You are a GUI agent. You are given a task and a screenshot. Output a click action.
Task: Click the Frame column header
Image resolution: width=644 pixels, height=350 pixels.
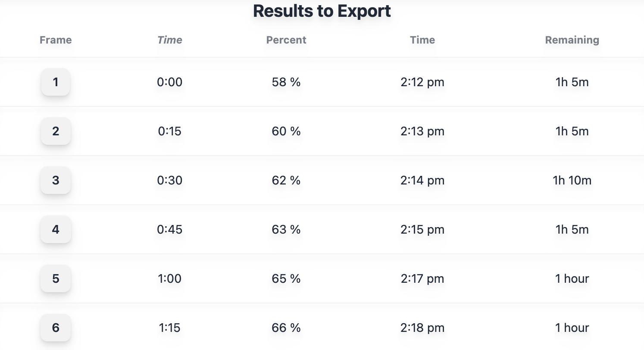[x=56, y=40]
